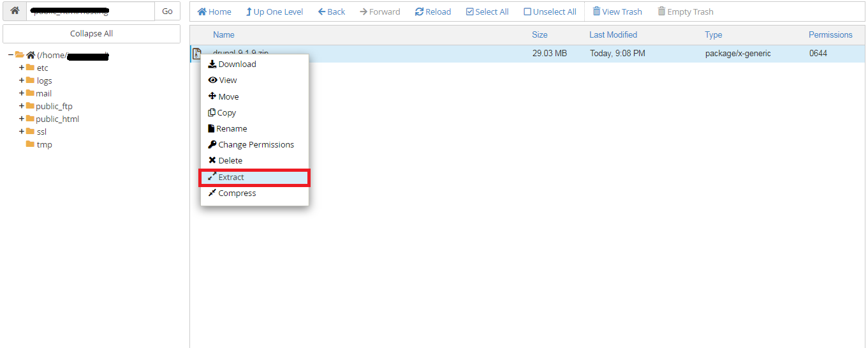Open Home in the toolbar

(214, 11)
